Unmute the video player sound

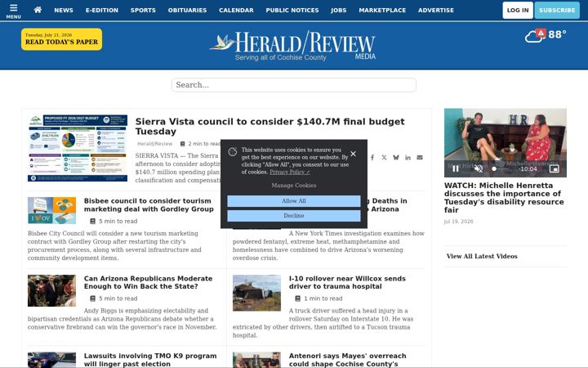tap(478, 168)
